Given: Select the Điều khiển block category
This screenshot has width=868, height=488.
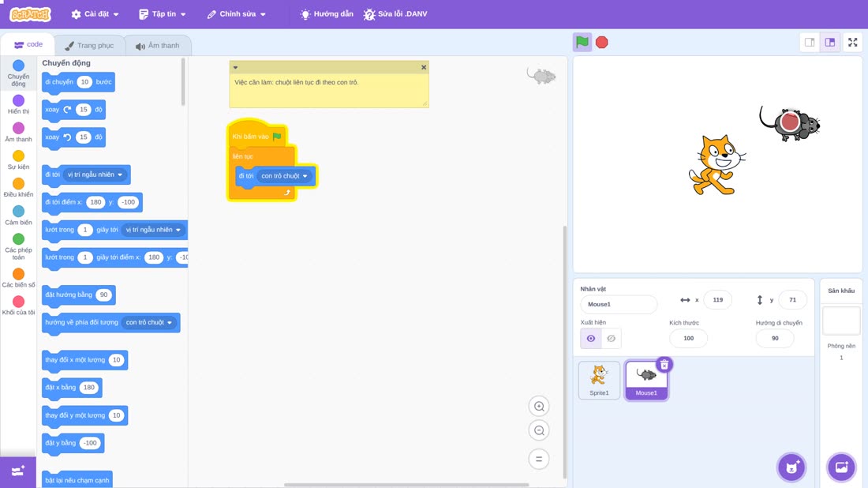Looking at the screenshot, I should point(18,187).
